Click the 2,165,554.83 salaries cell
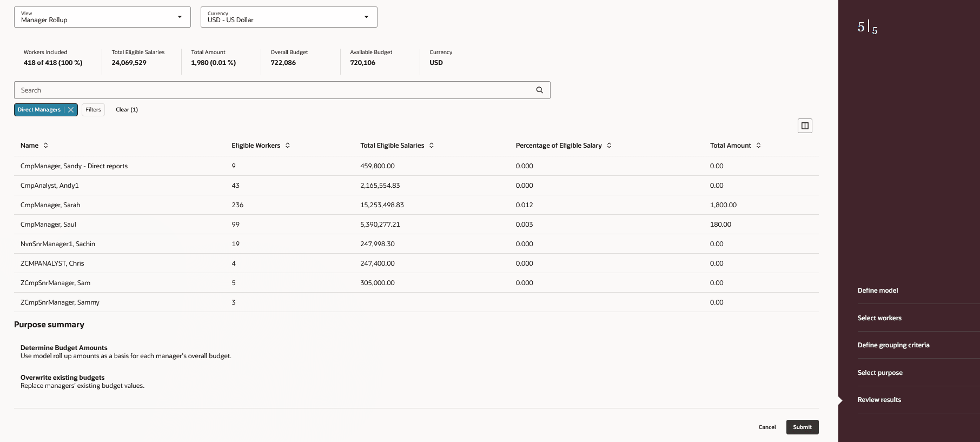 click(380, 186)
